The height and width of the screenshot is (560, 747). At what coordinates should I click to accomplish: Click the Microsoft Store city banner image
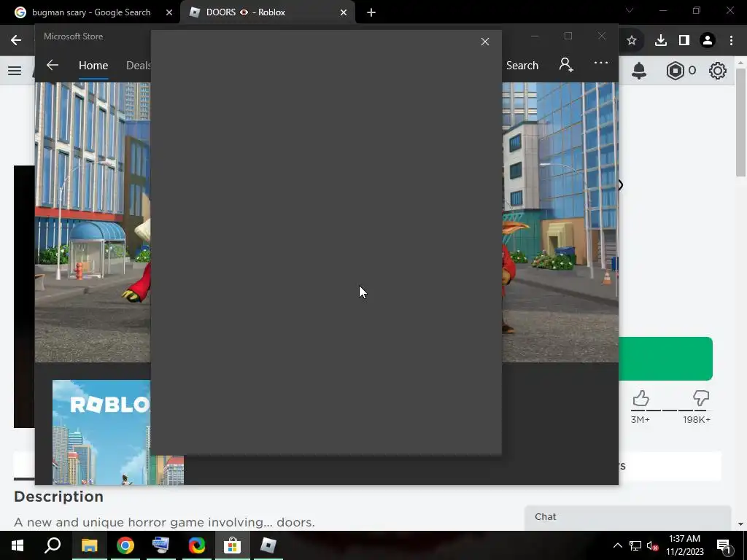[93, 222]
